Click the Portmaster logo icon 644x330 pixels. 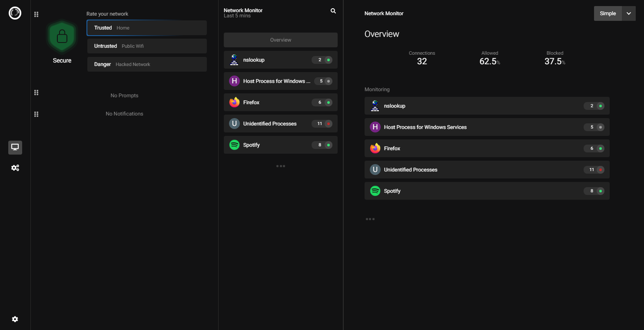(15, 13)
